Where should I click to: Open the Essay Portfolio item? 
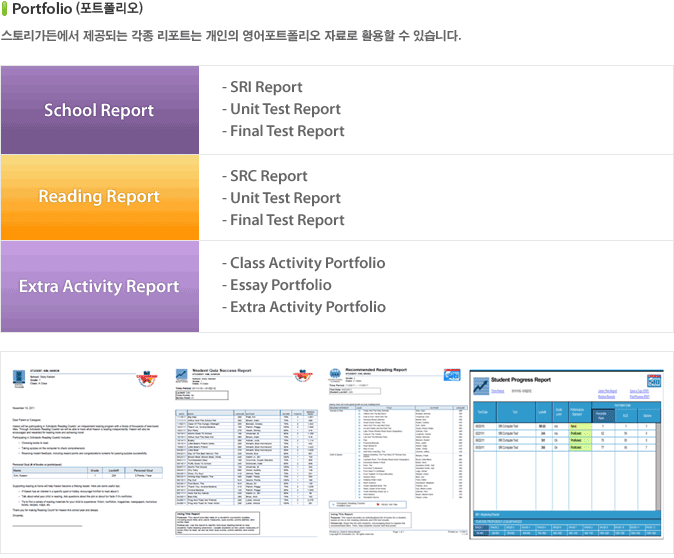click(276, 285)
